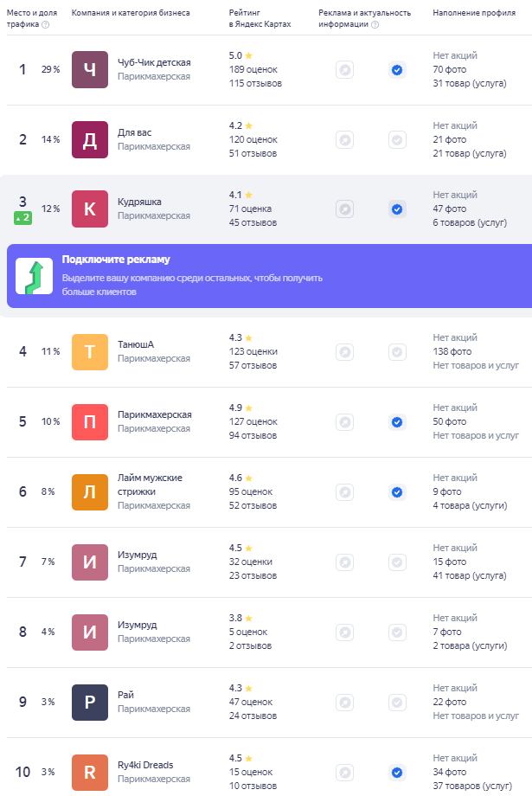Click the blue verified mark for Лайм мужские стрижки
This screenshot has height=796, width=532.
point(397,492)
